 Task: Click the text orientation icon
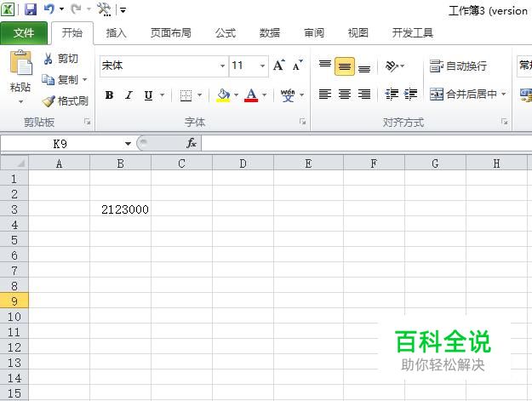click(x=392, y=66)
